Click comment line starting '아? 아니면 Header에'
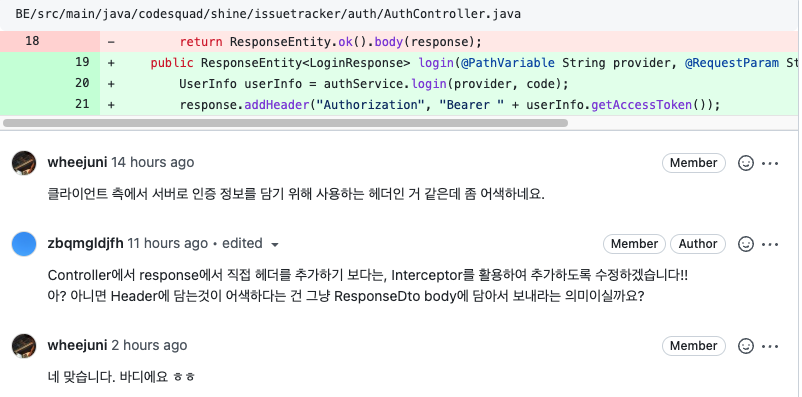802x397 pixels. [x=346, y=297]
